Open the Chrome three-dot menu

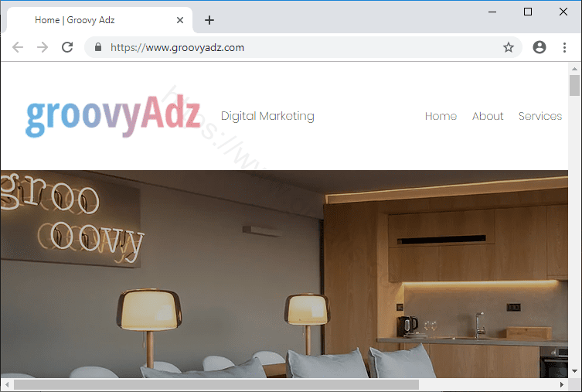click(564, 47)
